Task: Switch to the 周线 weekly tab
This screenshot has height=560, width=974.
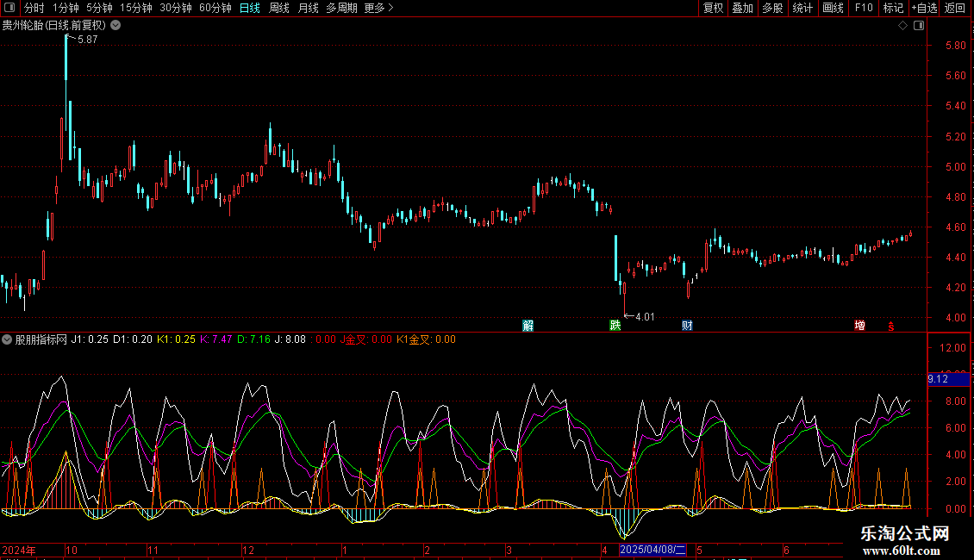Action: (x=279, y=8)
